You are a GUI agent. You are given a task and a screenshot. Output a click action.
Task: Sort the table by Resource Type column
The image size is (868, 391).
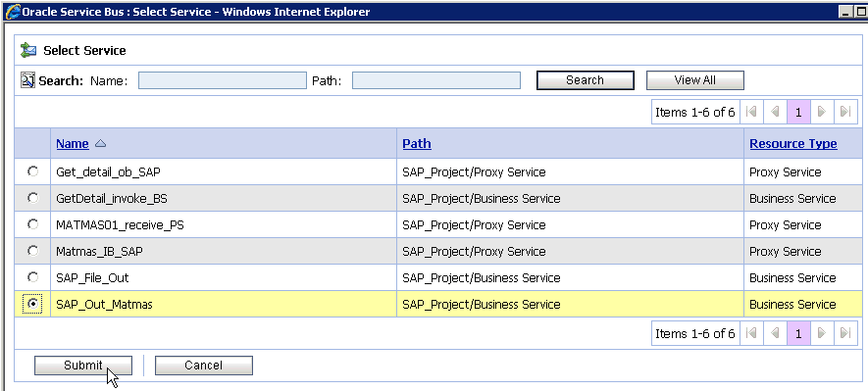(x=793, y=144)
